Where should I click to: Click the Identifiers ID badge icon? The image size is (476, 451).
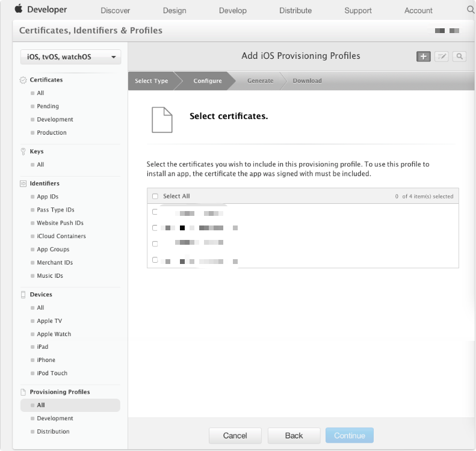point(23,183)
